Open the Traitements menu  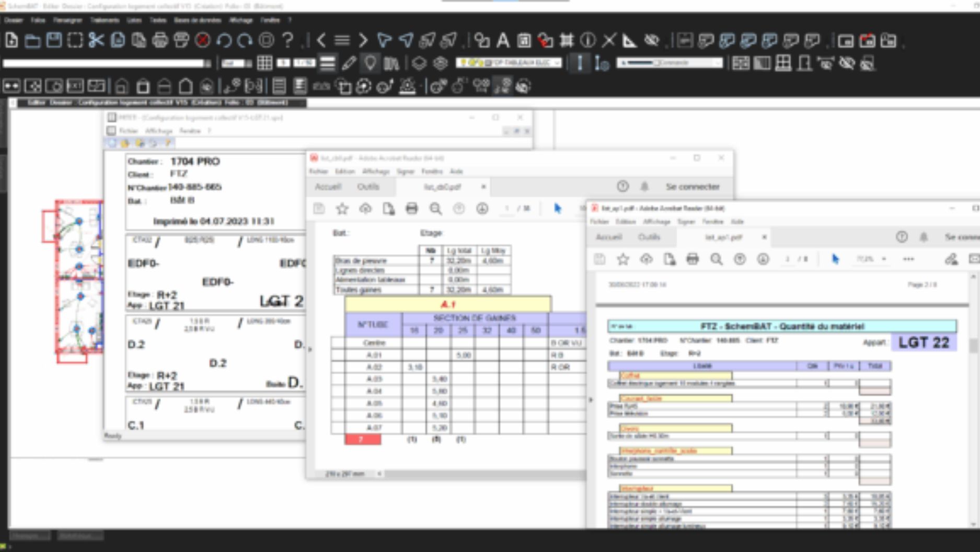pos(105,20)
